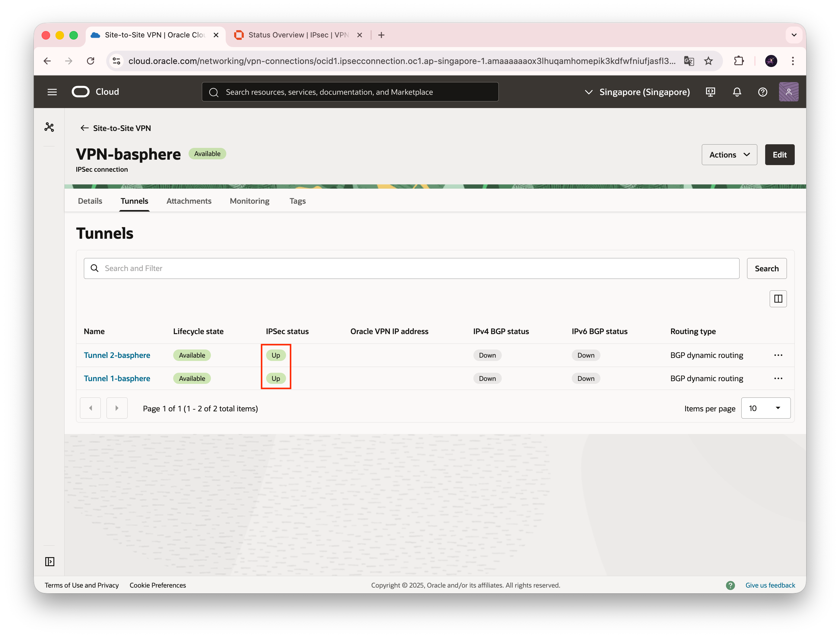
Task: Open the items per page dropdown
Action: pyautogui.click(x=765, y=408)
